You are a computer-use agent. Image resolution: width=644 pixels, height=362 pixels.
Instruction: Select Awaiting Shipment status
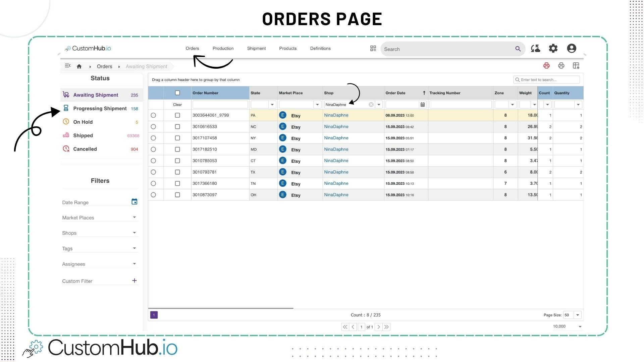102,95
